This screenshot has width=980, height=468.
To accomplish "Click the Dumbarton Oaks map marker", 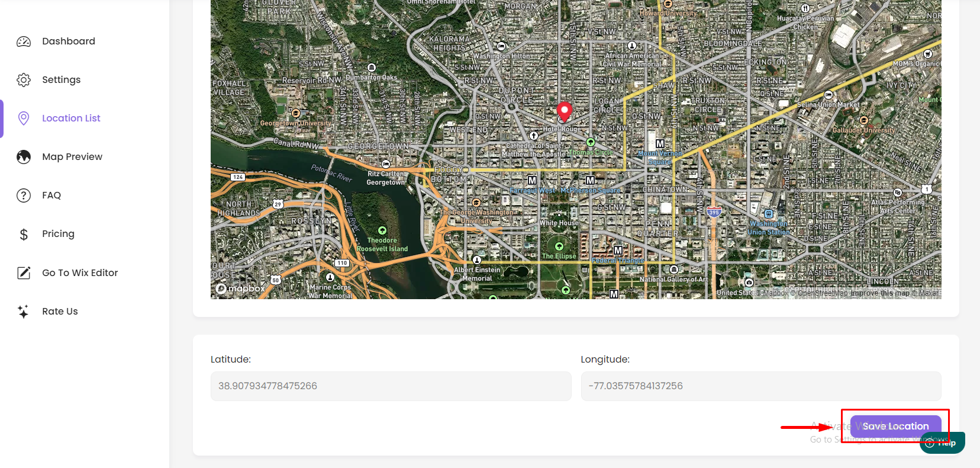I will click(x=372, y=68).
